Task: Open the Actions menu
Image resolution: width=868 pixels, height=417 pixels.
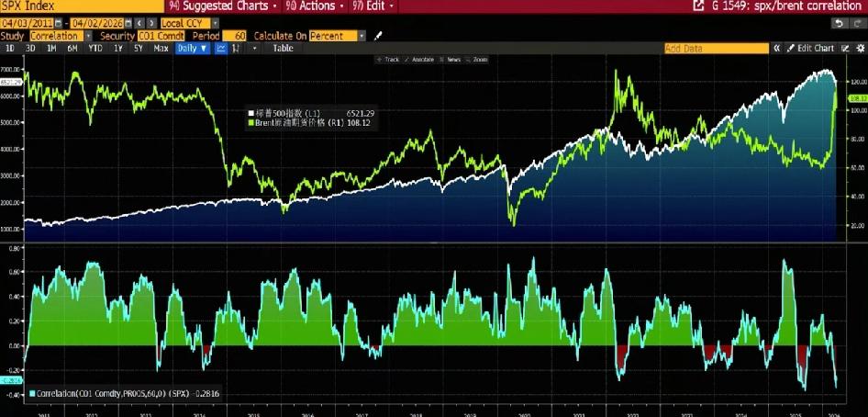Action: point(316,6)
